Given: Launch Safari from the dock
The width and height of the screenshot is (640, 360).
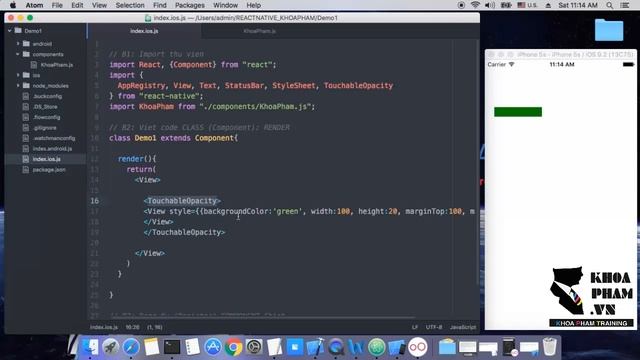Looking at the screenshot, I should (x=131, y=347).
